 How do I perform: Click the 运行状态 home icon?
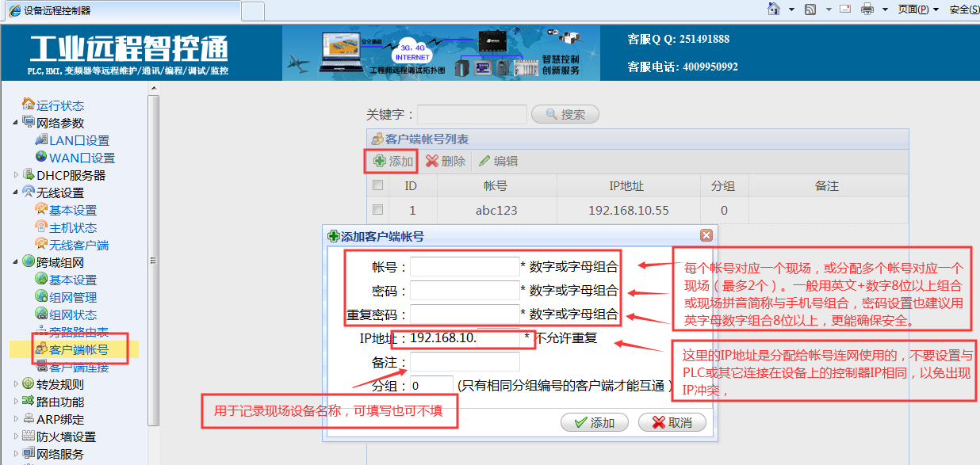point(29,105)
